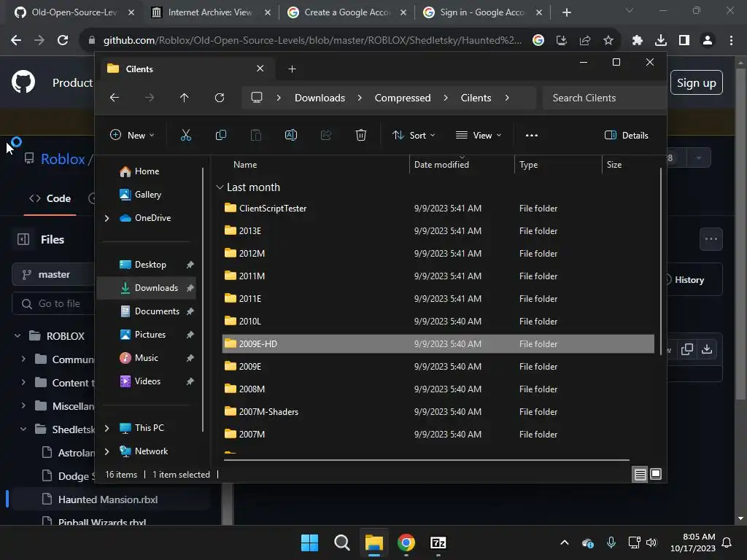
Task: Open the New dropdown in Explorer
Action: tap(132, 135)
